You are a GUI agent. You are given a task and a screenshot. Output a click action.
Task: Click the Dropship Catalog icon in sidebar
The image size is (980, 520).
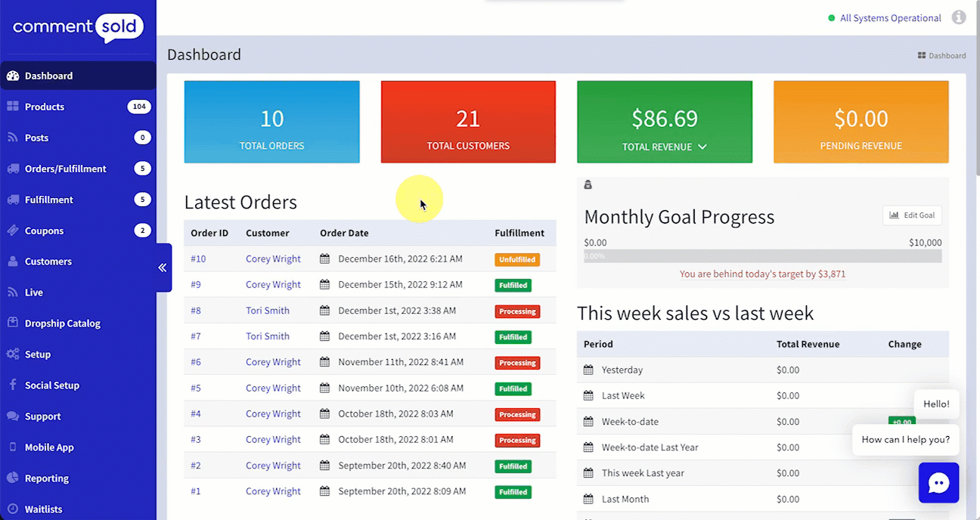click(12, 323)
